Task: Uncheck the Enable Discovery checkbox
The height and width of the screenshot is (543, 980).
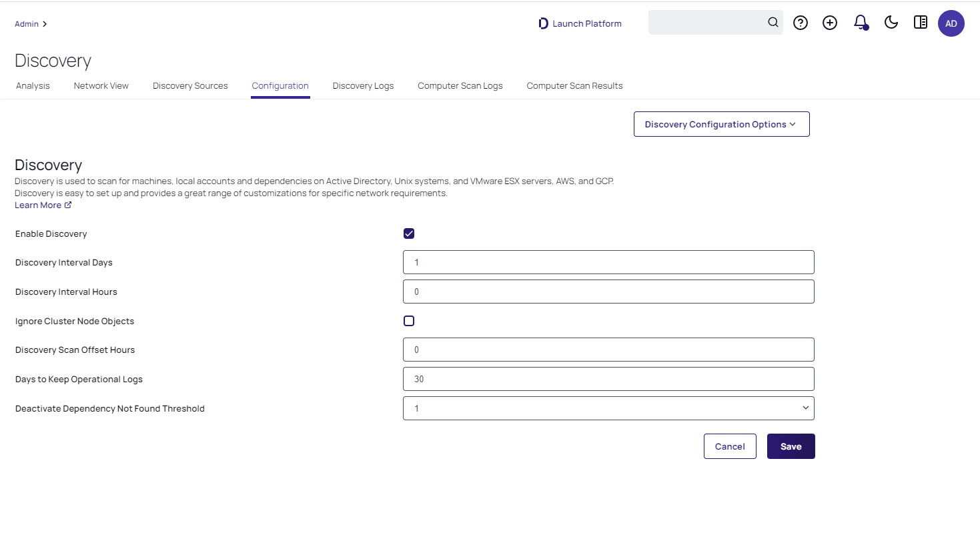Action: coord(409,233)
